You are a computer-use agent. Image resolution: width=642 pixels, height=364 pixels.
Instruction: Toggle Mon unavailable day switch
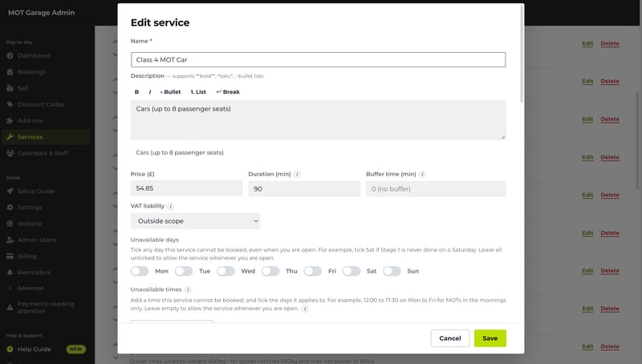(x=140, y=271)
